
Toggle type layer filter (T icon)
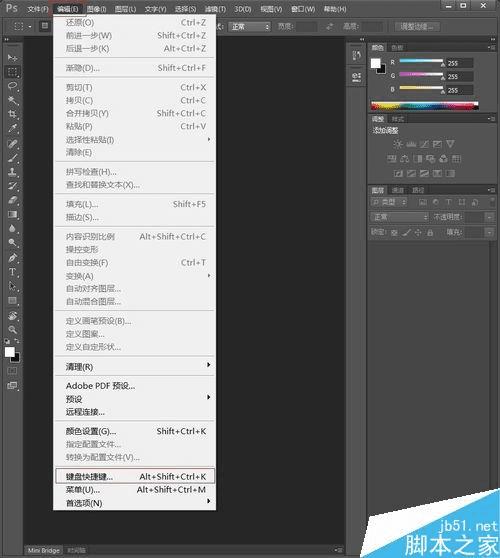[x=448, y=202]
